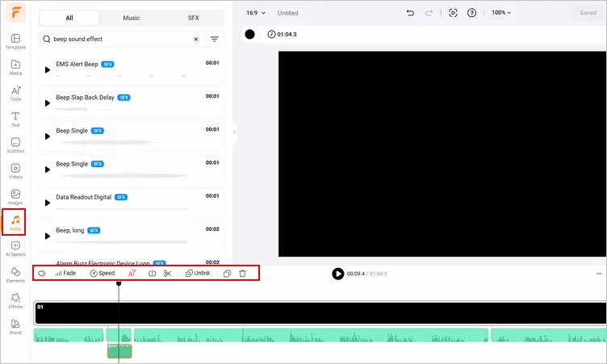
Task: Open the audio filter options icon
Action: [215, 39]
